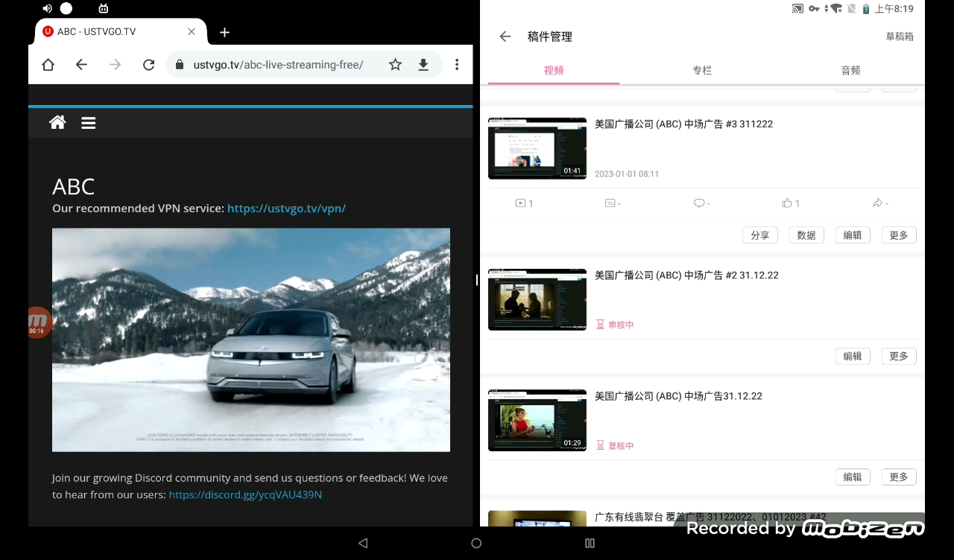Click comment icon for #3 video
The width and height of the screenshot is (954, 560).
coord(699,203)
